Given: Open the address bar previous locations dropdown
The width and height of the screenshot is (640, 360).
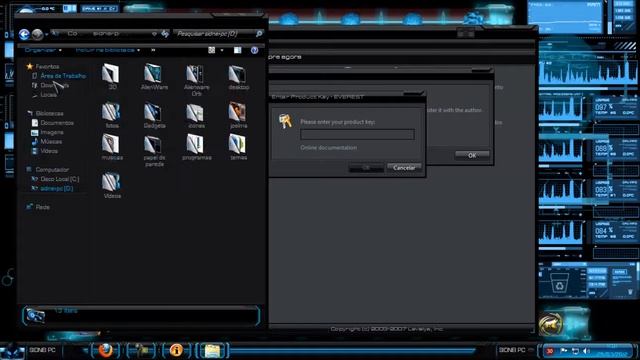Looking at the screenshot, I should (x=154, y=34).
